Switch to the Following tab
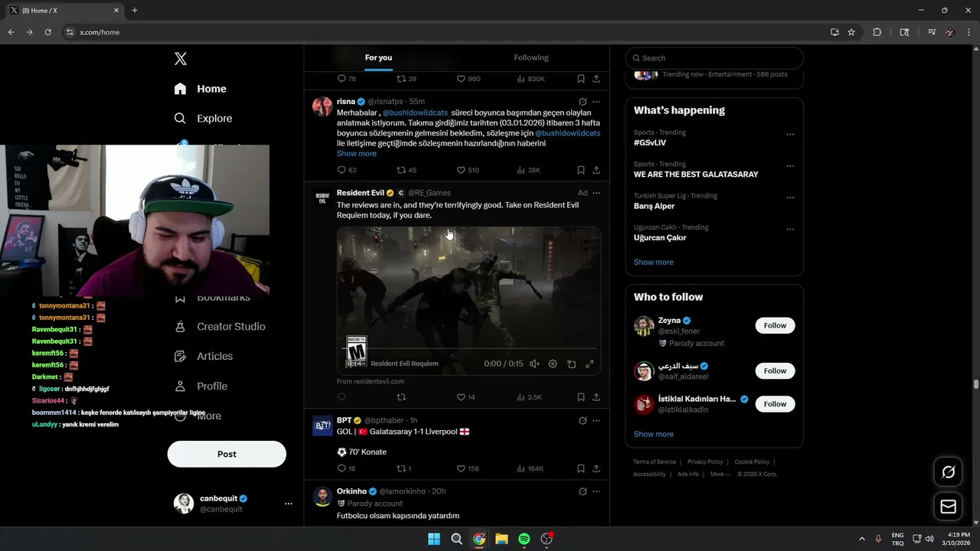Viewport: 980px width, 551px height. [531, 57]
